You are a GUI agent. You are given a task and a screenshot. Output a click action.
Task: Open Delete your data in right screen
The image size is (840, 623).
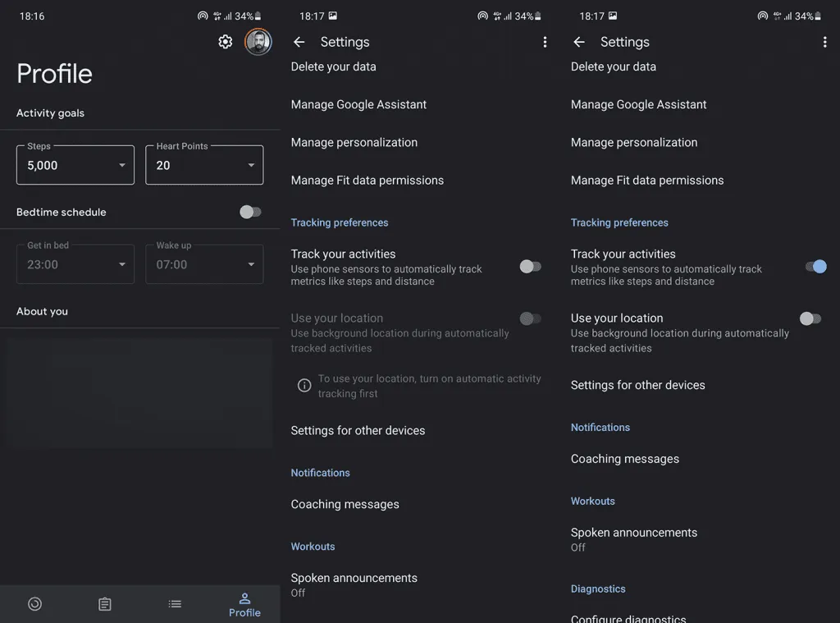tap(614, 66)
